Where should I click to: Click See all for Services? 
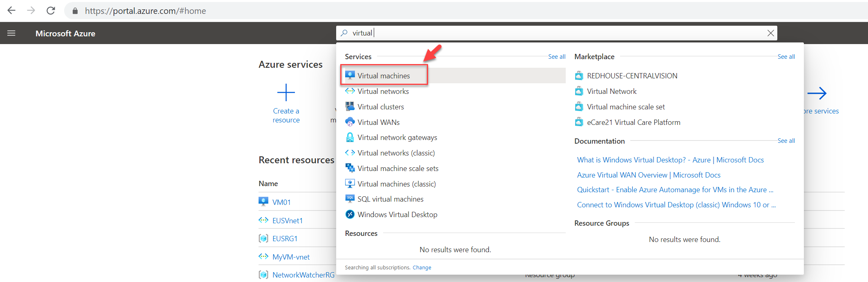(x=557, y=57)
